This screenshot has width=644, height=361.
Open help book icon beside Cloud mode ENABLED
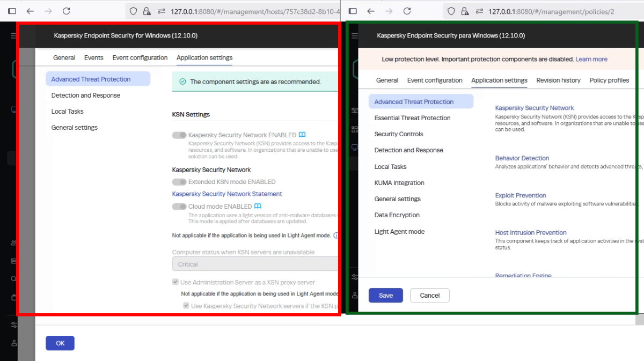[x=258, y=206]
